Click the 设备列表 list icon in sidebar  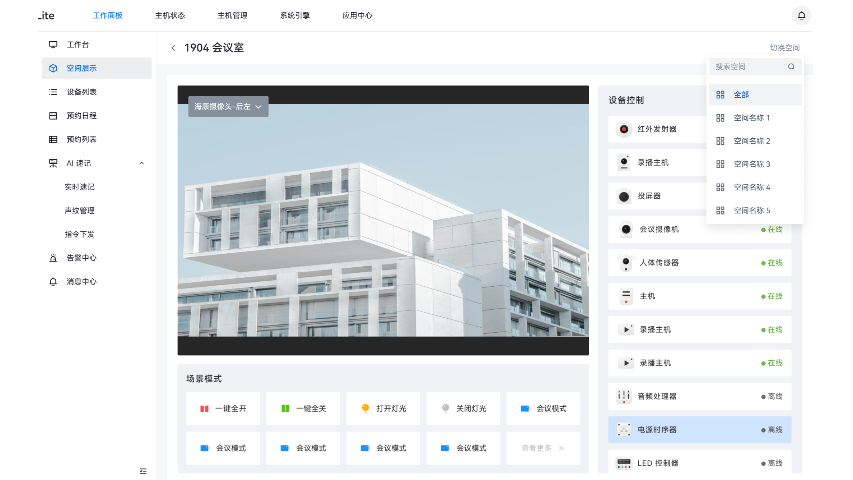(53, 92)
